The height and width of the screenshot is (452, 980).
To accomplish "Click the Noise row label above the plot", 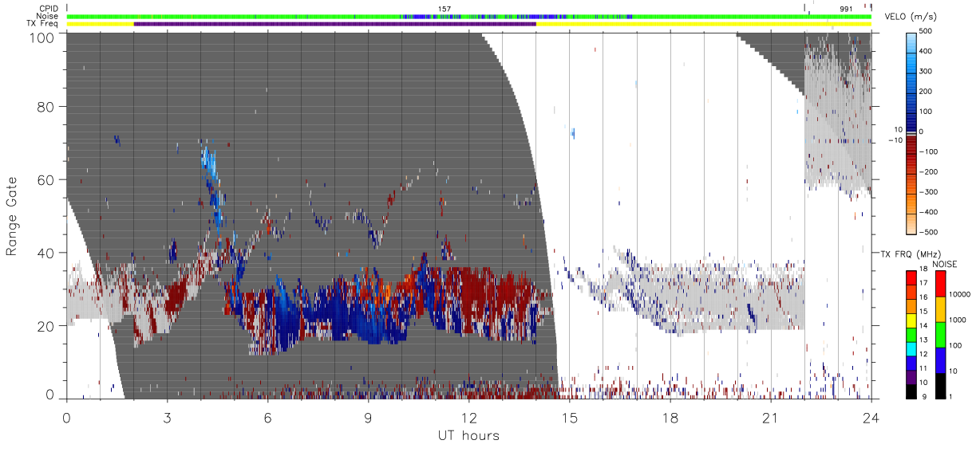I will [x=47, y=16].
